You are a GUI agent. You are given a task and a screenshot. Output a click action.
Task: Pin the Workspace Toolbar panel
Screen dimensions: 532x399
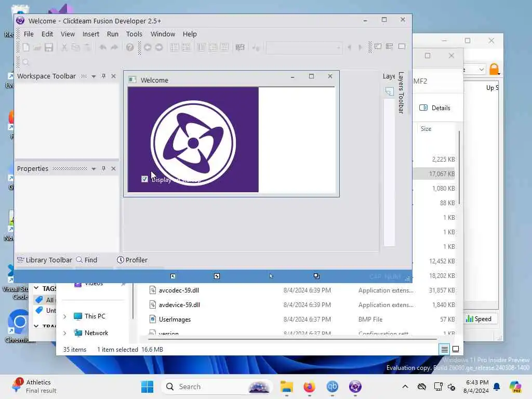(x=103, y=76)
